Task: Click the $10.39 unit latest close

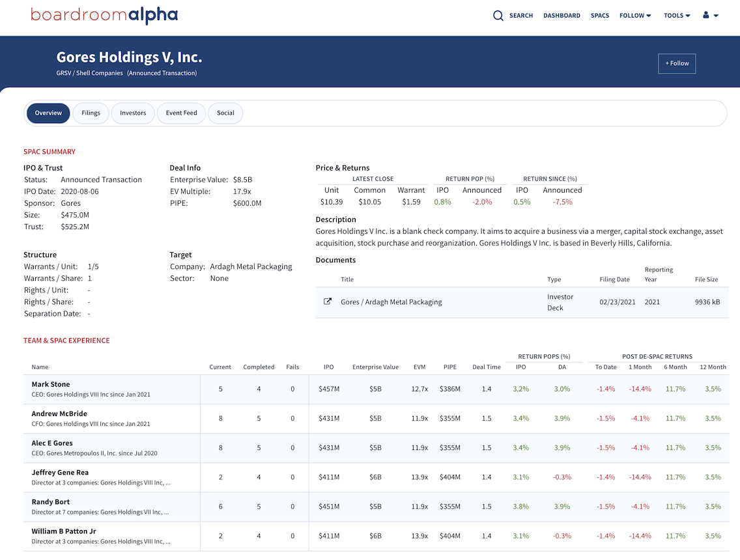Action: (332, 202)
